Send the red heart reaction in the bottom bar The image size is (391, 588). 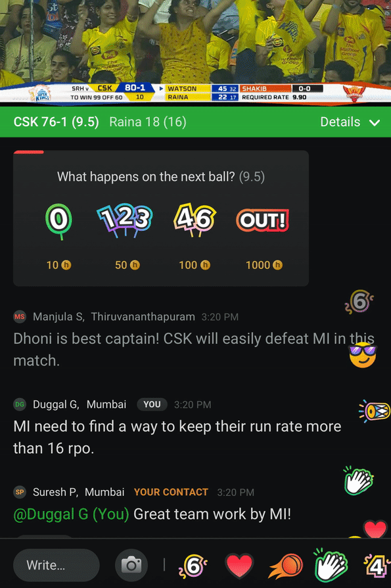tap(239, 566)
